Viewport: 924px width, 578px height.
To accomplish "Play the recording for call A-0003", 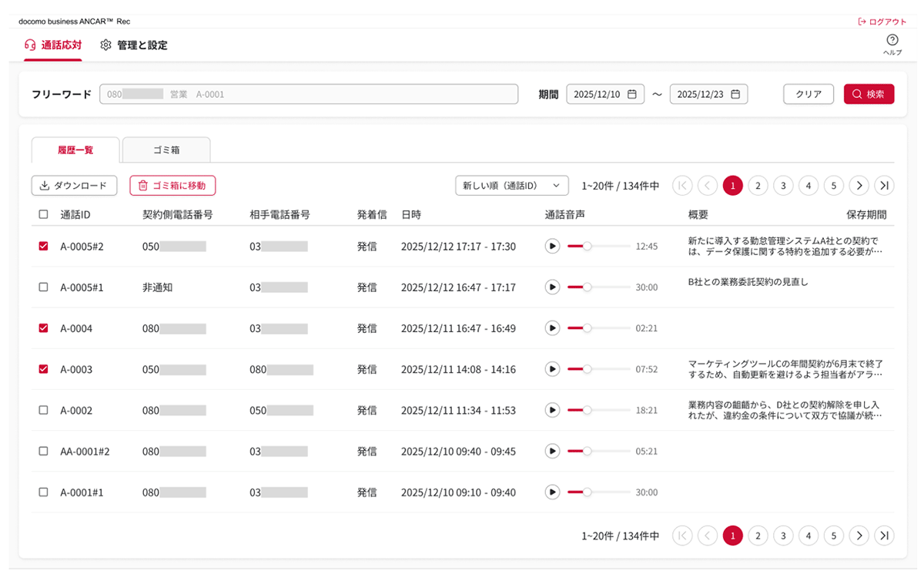I will (x=552, y=369).
